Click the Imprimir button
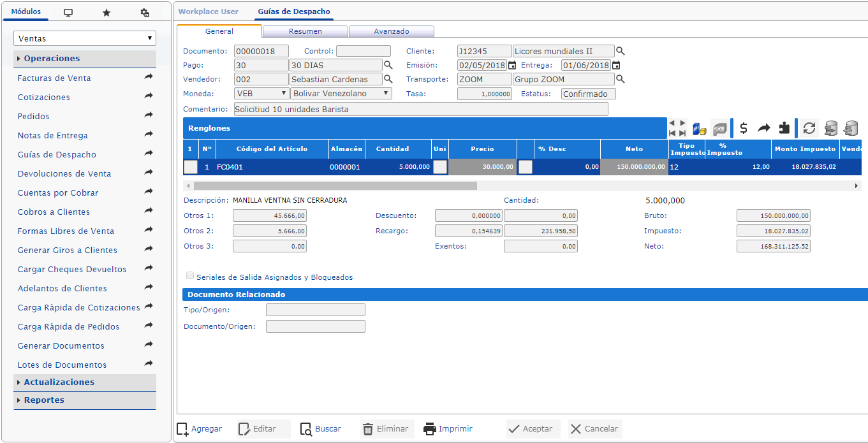The image size is (868, 443). tap(448, 429)
